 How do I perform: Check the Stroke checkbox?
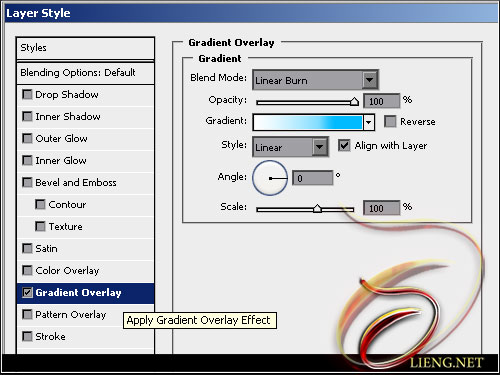coord(27,336)
